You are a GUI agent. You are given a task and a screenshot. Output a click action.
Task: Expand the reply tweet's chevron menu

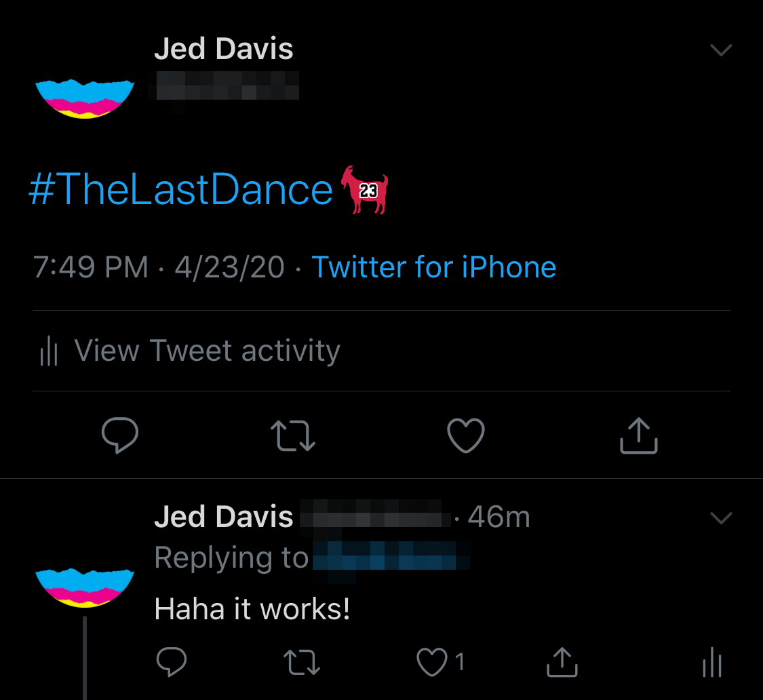click(721, 518)
